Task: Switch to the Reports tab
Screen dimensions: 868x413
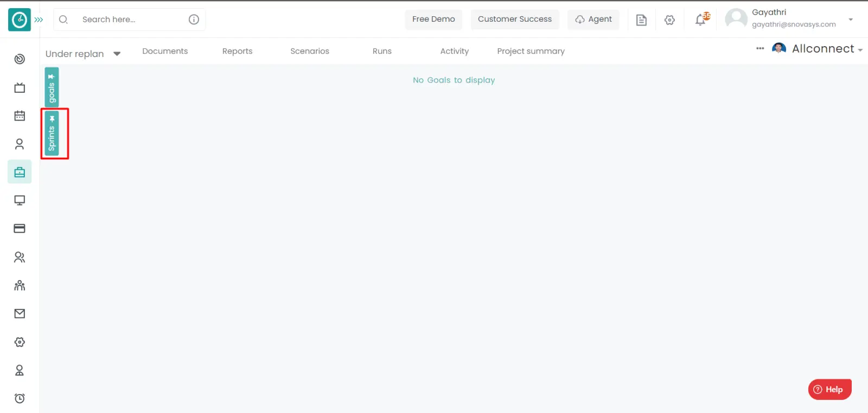Action: click(x=237, y=51)
